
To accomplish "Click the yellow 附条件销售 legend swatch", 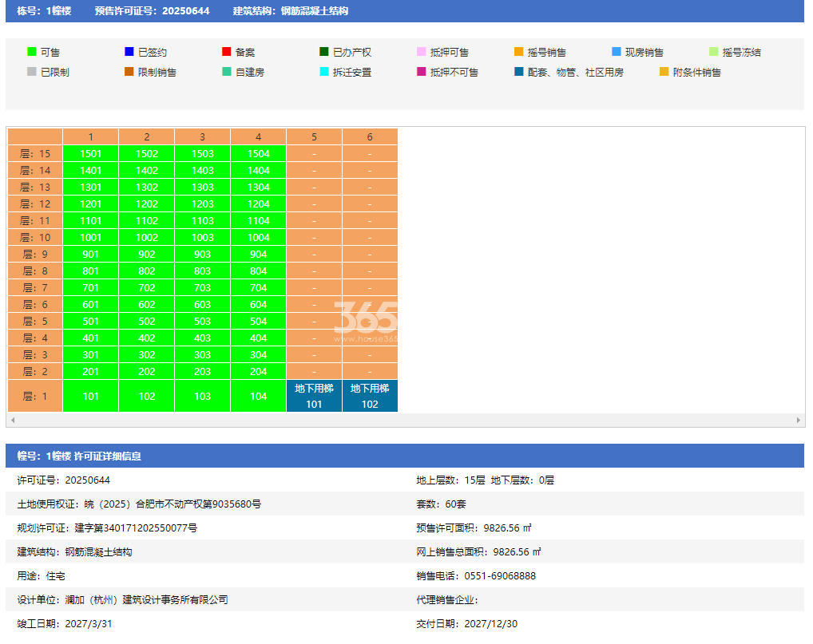I will pos(664,72).
